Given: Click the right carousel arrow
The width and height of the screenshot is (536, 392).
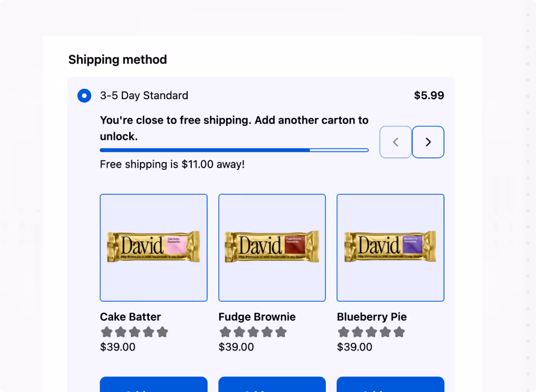Looking at the screenshot, I should 428,142.
